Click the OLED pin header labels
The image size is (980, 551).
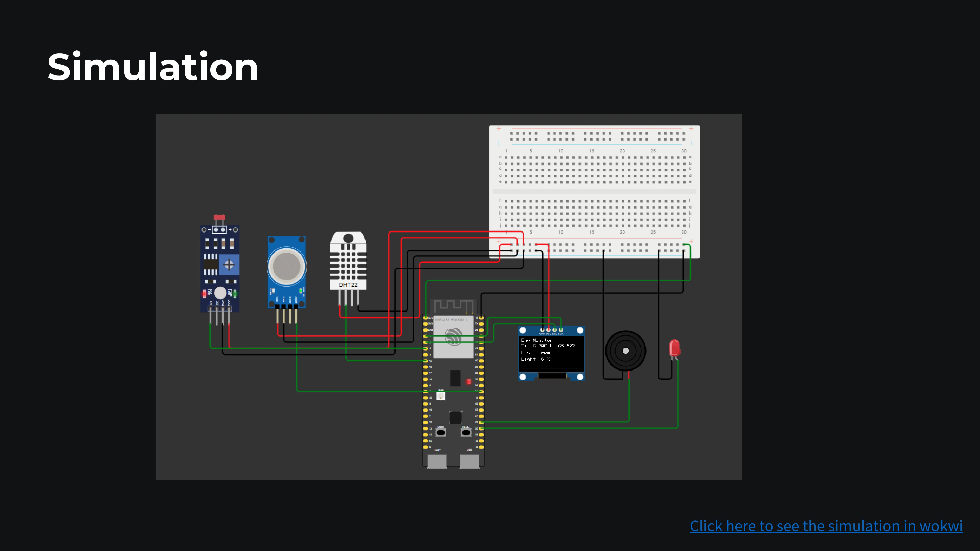coord(551,333)
